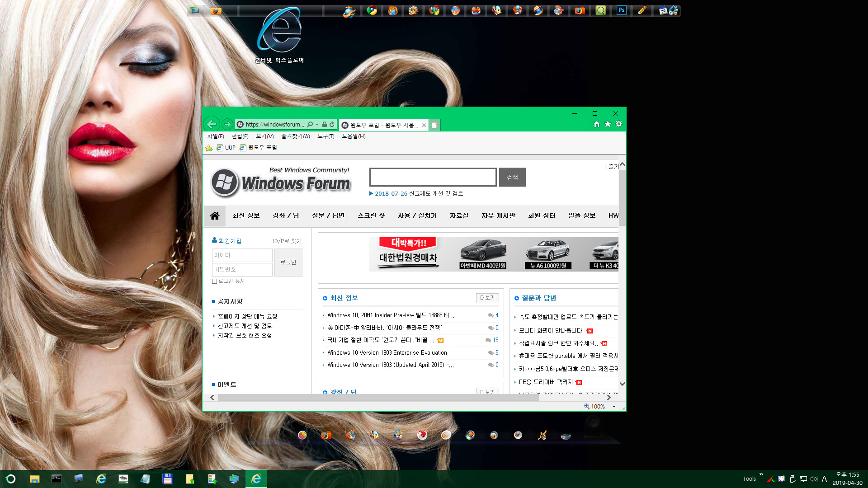Open the browser Tools gear icon

click(619, 124)
